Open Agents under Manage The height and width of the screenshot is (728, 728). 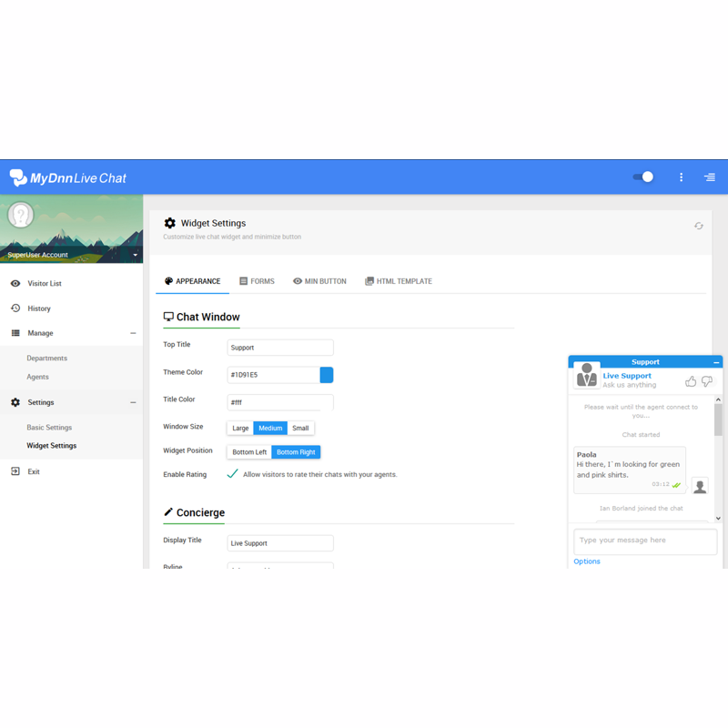click(37, 377)
